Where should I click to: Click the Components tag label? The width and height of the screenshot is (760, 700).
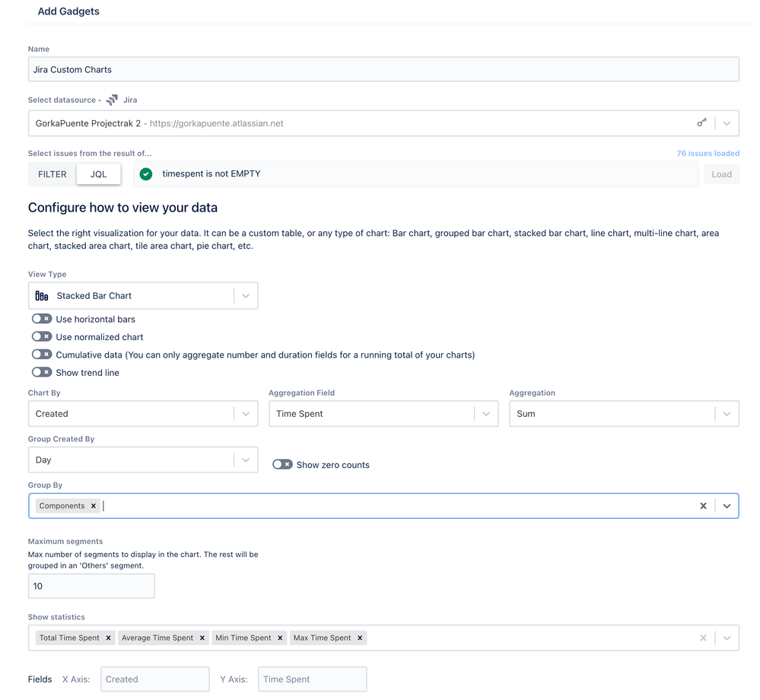point(62,506)
